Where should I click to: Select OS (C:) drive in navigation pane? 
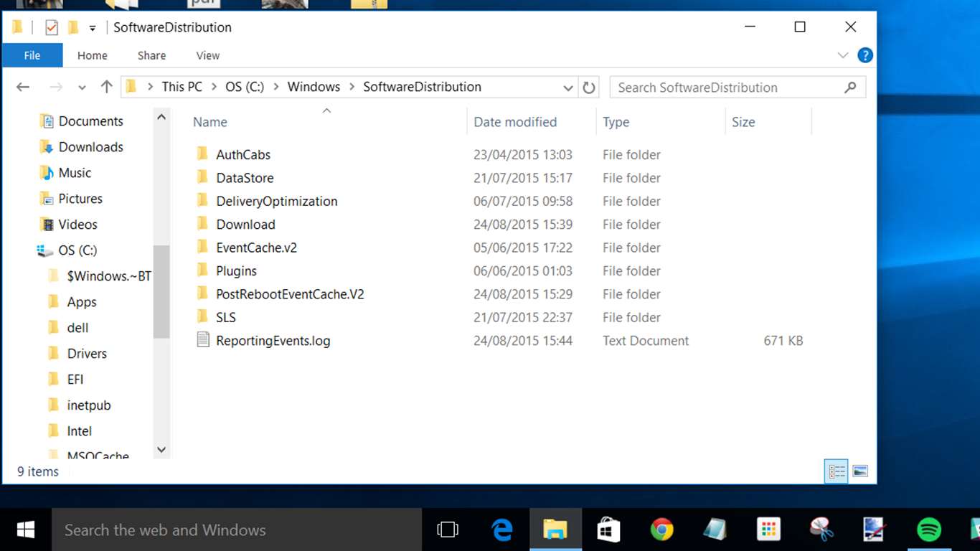pyautogui.click(x=77, y=250)
